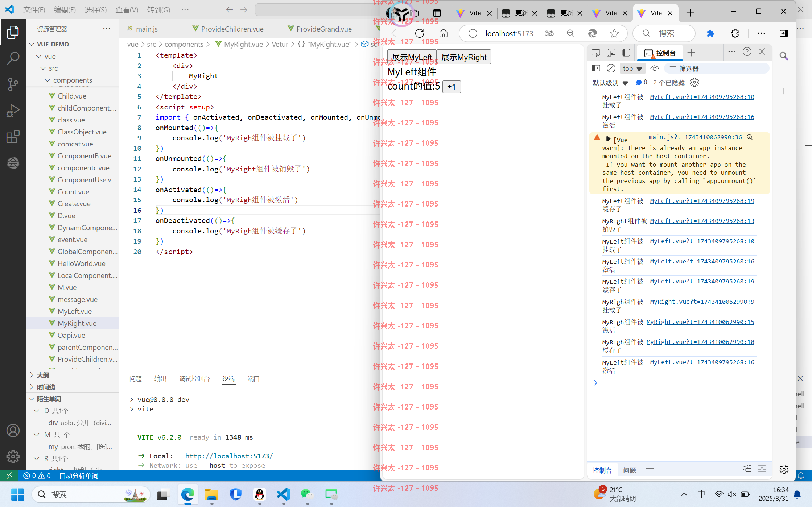This screenshot has height=507, width=812.
Task: Close the DevTools panel
Action: pyautogui.click(x=762, y=52)
